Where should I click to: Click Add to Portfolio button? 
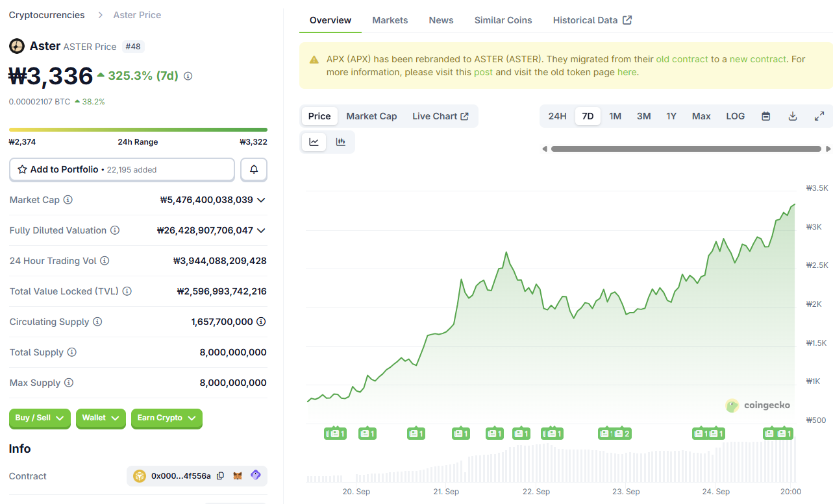click(x=122, y=169)
